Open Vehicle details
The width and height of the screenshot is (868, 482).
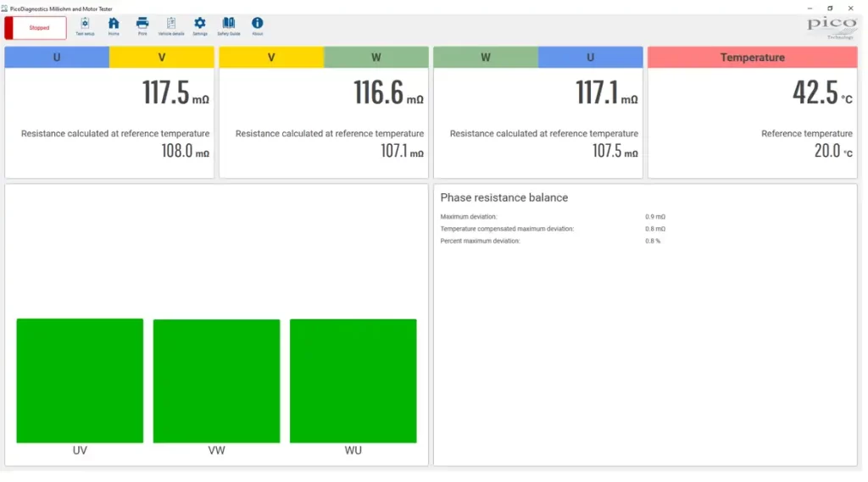tap(171, 26)
